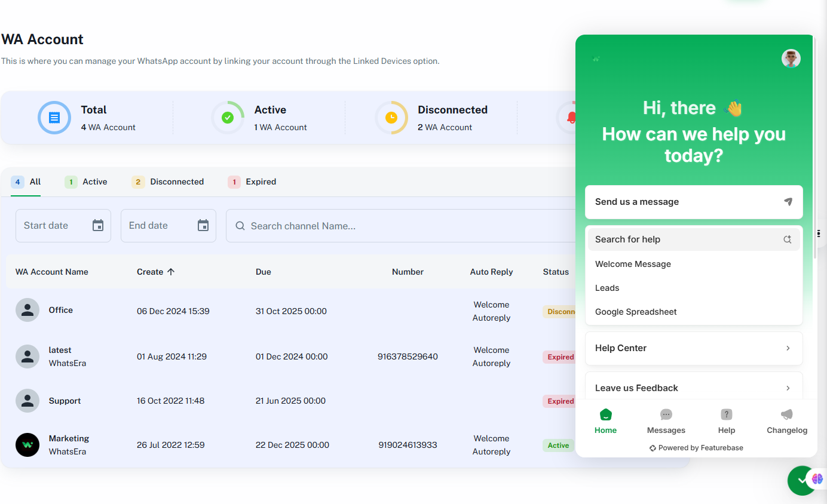Screen dimensions: 827x504
Task: Click the Marketing account WhatsEra logo avatar
Action: [x=27, y=445]
